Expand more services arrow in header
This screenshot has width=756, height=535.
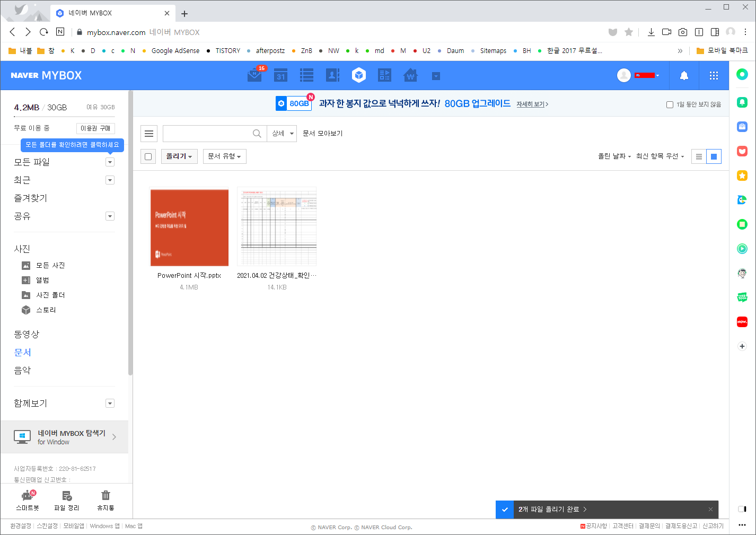point(436,76)
